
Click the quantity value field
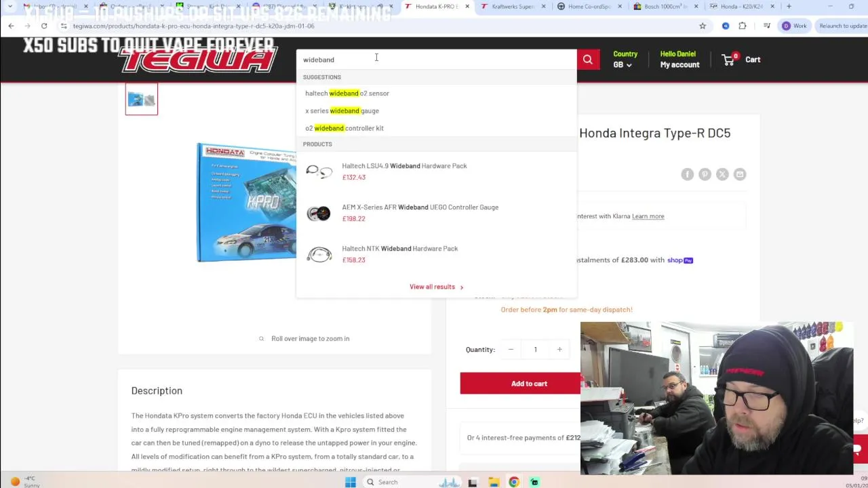pos(535,350)
